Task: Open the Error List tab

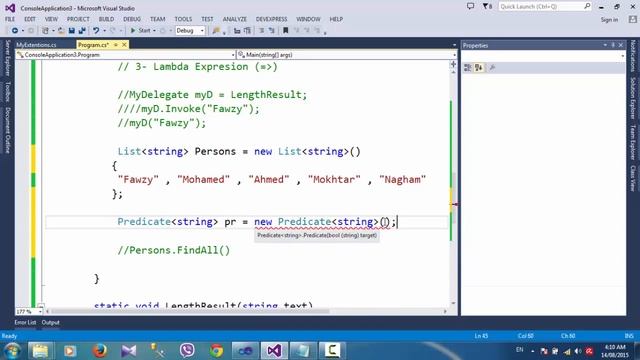Action: click(25, 322)
